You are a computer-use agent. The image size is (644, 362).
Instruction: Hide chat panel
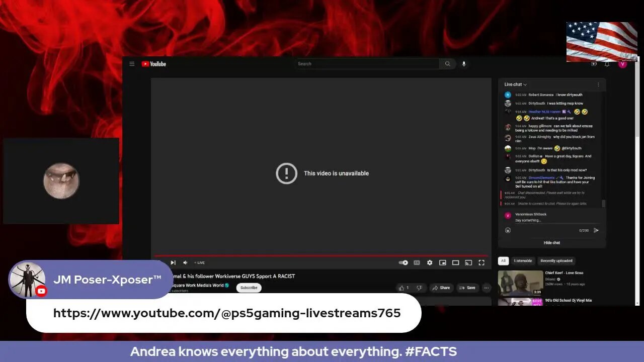[x=552, y=243]
